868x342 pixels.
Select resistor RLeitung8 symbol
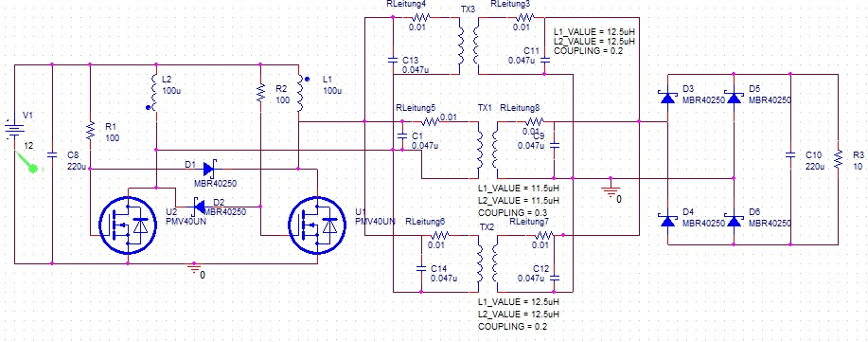click(534, 121)
